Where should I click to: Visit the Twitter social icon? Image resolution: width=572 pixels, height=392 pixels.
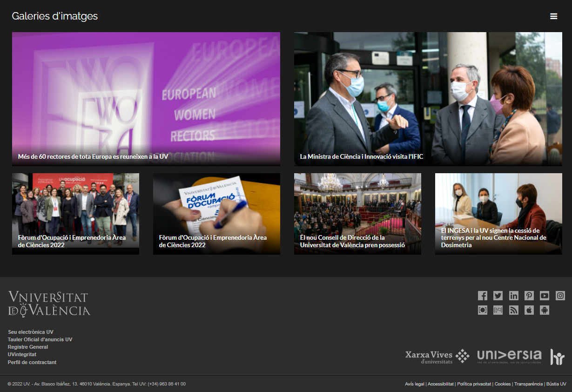pyautogui.click(x=498, y=296)
